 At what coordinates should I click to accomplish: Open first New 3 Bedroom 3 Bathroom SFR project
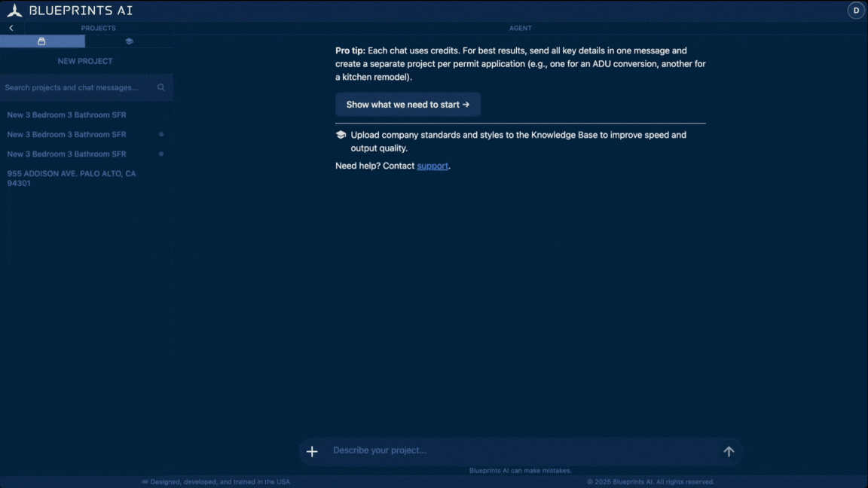pyautogui.click(x=67, y=115)
